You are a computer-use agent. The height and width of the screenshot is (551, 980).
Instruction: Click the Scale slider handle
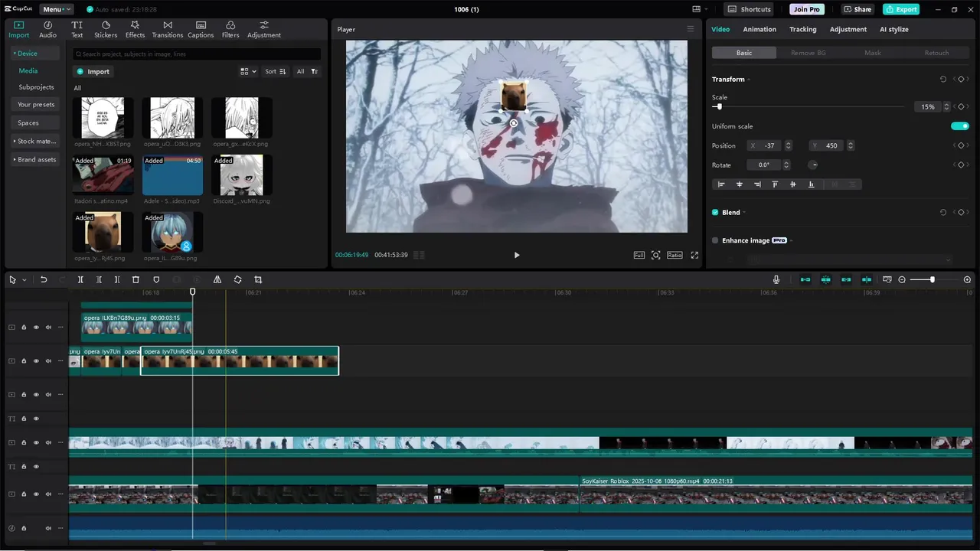[719, 106]
